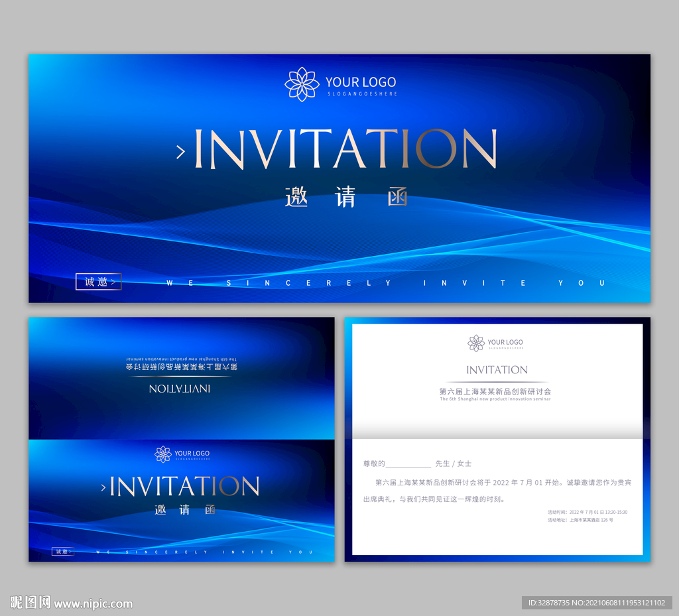The width and height of the screenshot is (679, 616).
Task: Click the chevron arrow before the large INVITATION title
Action: [181, 152]
